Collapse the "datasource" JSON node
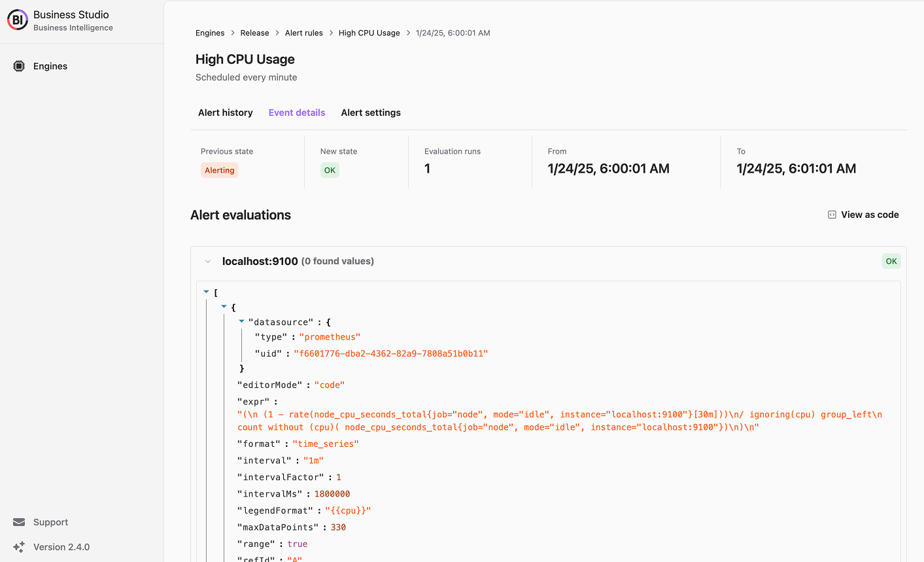 coord(241,321)
